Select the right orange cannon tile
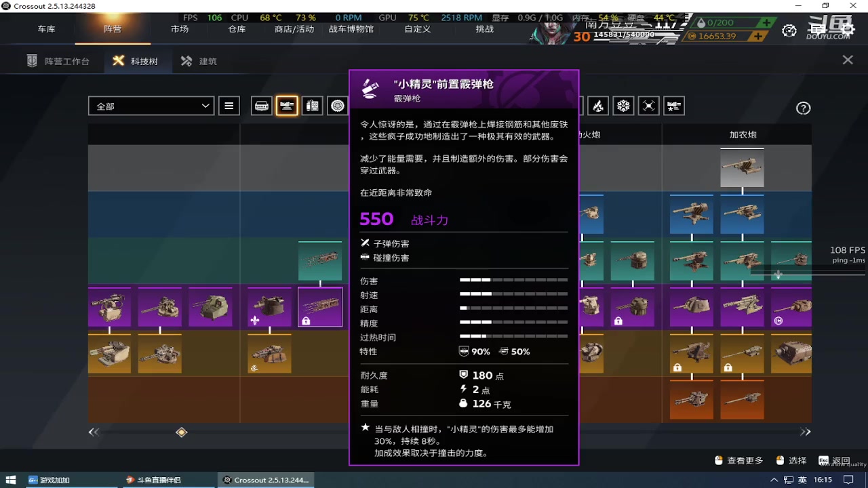The height and width of the screenshot is (488, 868). point(743,399)
